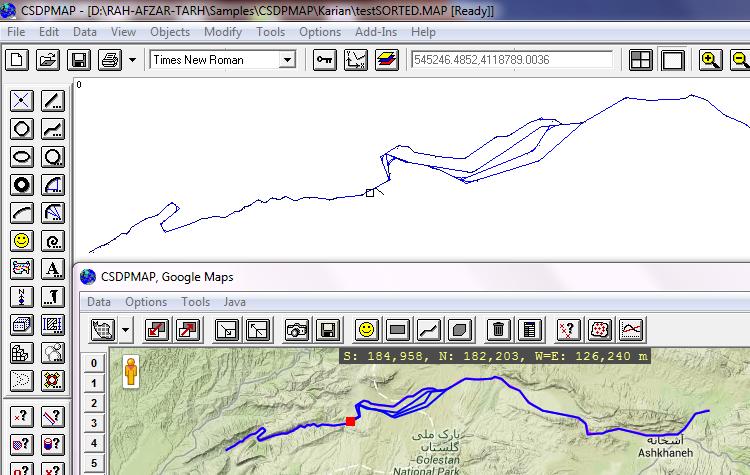Image resolution: width=750 pixels, height=475 pixels.
Task: Click the import arrow icon (down-left)
Action: pos(157,330)
